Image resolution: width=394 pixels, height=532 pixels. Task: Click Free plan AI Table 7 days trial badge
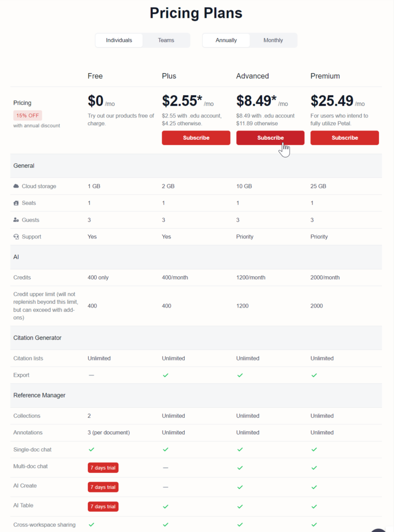pos(103,507)
